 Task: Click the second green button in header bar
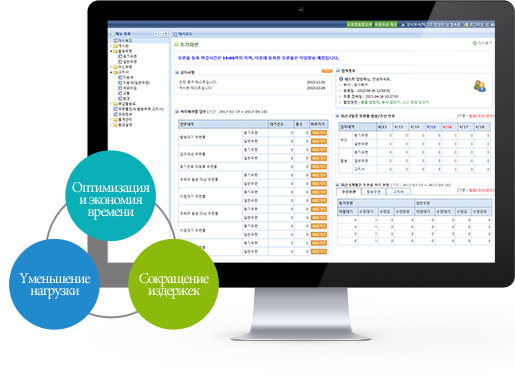pyautogui.click(x=385, y=25)
